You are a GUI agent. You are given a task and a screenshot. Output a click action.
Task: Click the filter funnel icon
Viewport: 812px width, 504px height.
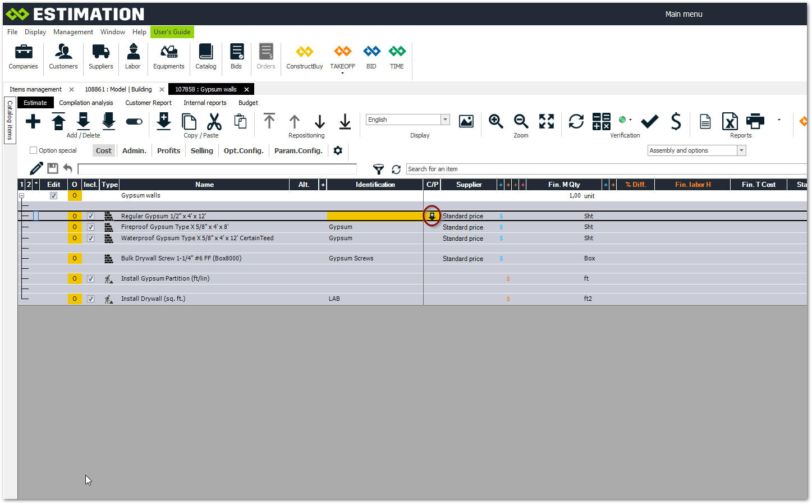[x=379, y=169]
